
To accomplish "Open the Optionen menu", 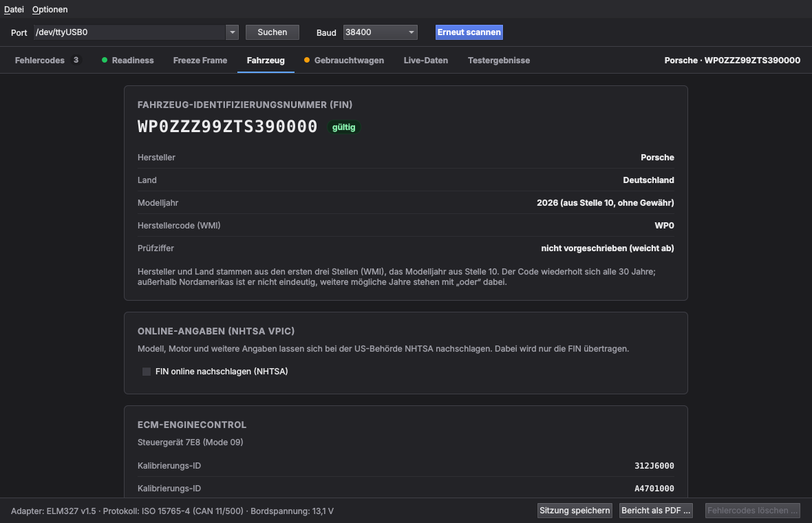I will tap(50, 10).
